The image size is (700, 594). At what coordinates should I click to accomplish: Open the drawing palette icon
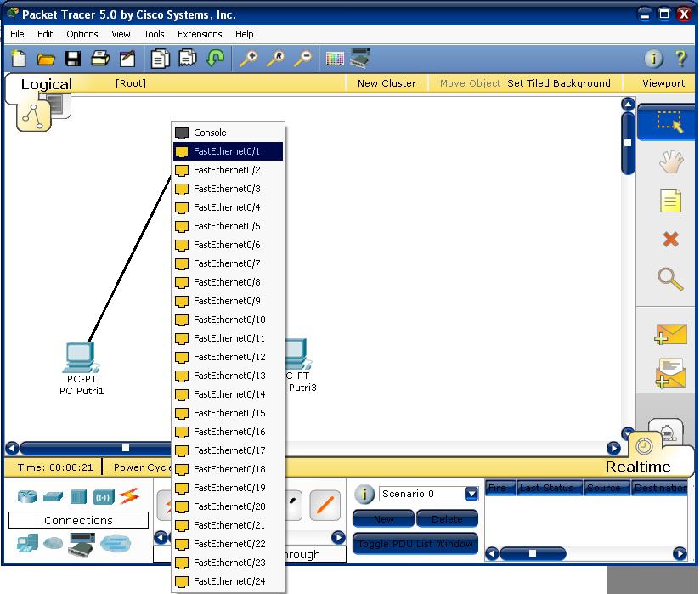click(x=335, y=59)
